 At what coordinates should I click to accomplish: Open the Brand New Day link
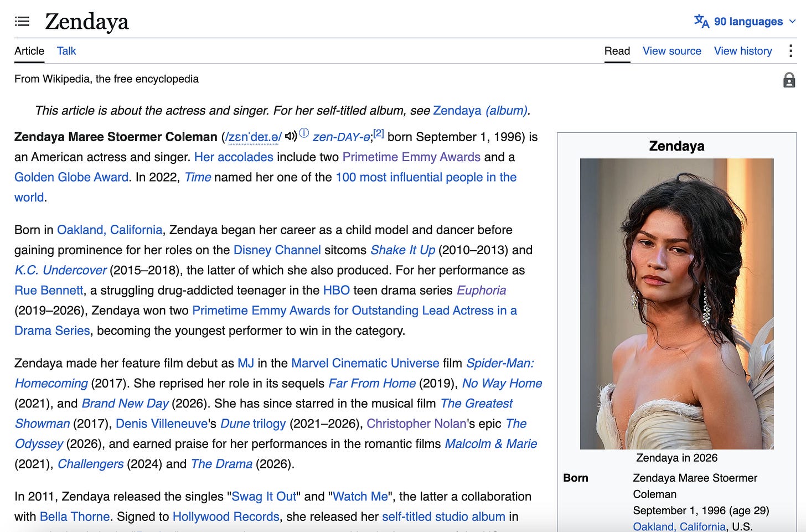(125, 404)
